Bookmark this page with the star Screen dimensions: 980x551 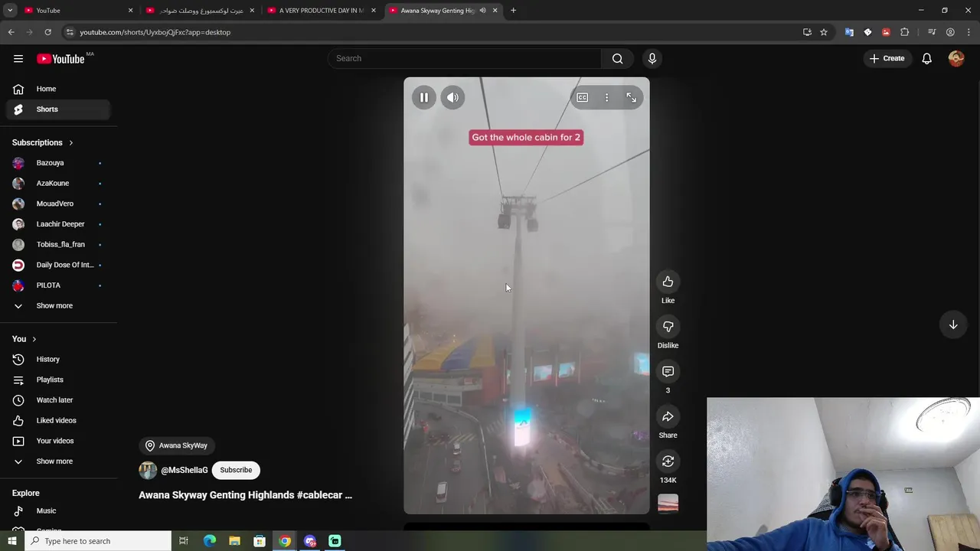coord(824,32)
